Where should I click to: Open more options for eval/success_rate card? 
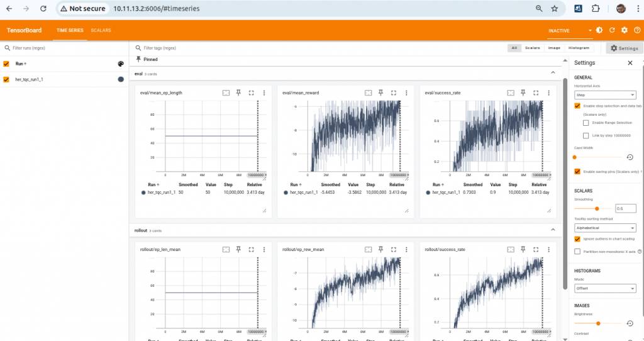tap(548, 93)
